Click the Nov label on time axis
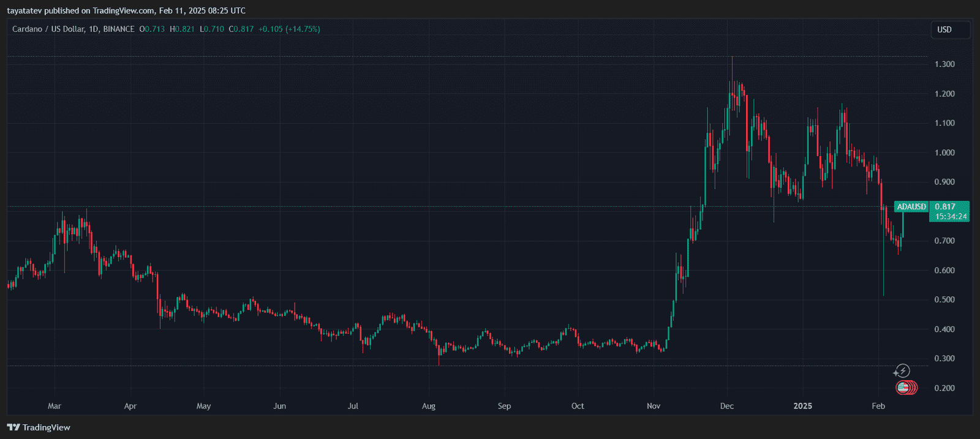This screenshot has height=439, width=980. point(654,406)
